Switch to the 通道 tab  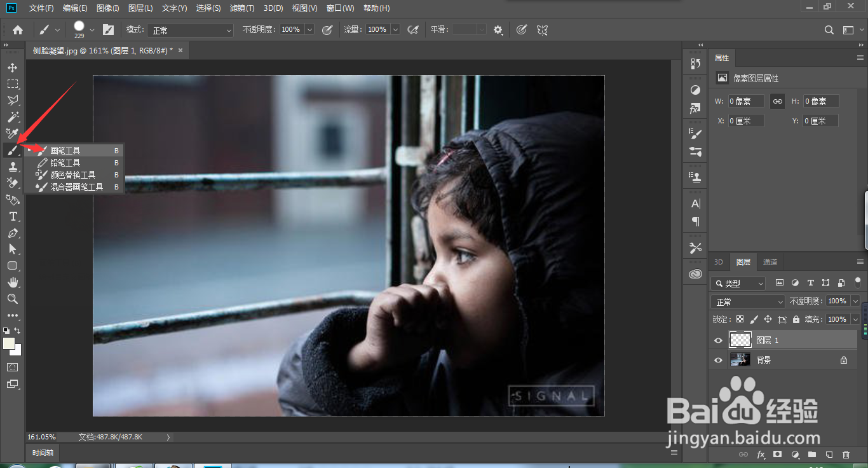pos(770,262)
